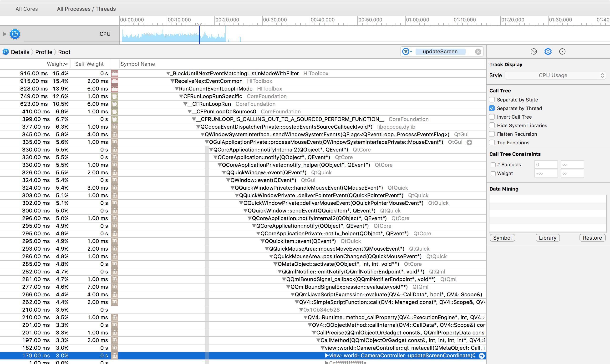Click the Details icon in the breadcrumb bar

[x=6, y=52]
